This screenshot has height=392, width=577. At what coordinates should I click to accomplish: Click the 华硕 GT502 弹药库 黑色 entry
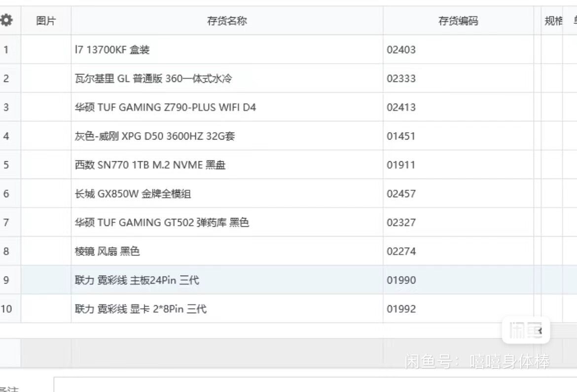[162, 222]
